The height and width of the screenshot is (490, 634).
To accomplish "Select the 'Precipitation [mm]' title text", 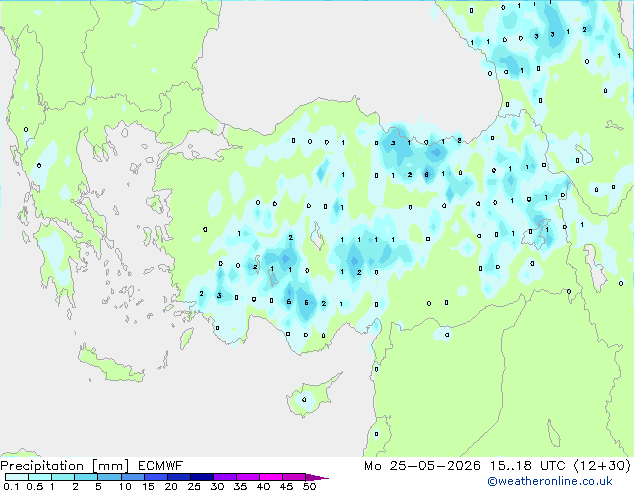I will click(65, 466).
